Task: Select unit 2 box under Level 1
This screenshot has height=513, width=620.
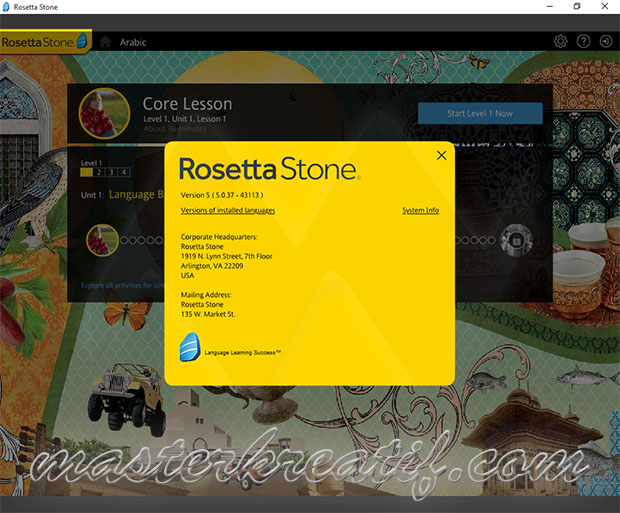Action: tap(99, 172)
